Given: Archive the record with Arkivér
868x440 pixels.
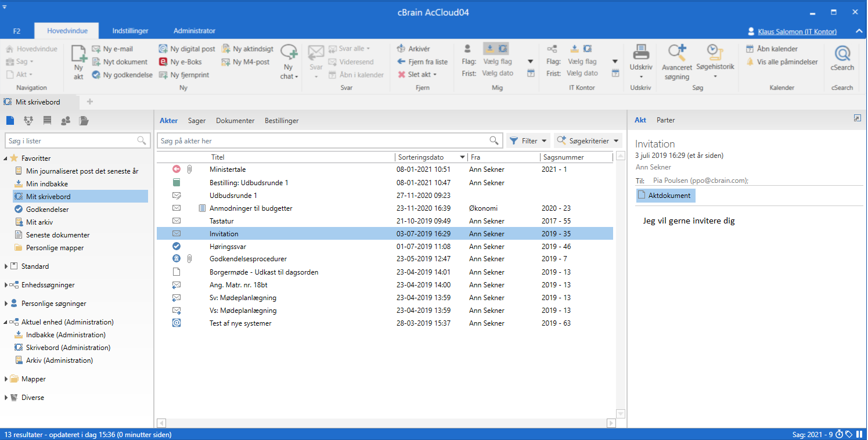Looking at the screenshot, I should pyautogui.click(x=413, y=49).
